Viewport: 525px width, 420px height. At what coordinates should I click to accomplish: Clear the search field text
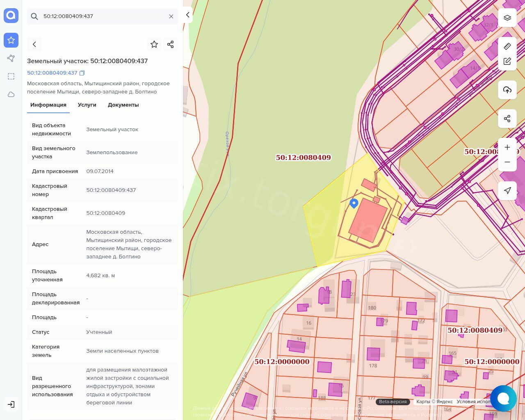[171, 16]
